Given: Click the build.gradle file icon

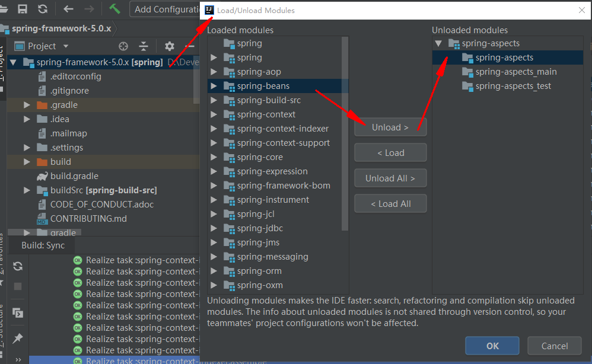Looking at the screenshot, I should pos(42,176).
